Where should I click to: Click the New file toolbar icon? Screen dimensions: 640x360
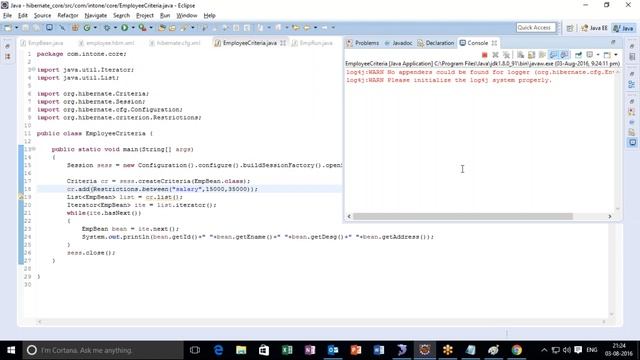pos(7,28)
